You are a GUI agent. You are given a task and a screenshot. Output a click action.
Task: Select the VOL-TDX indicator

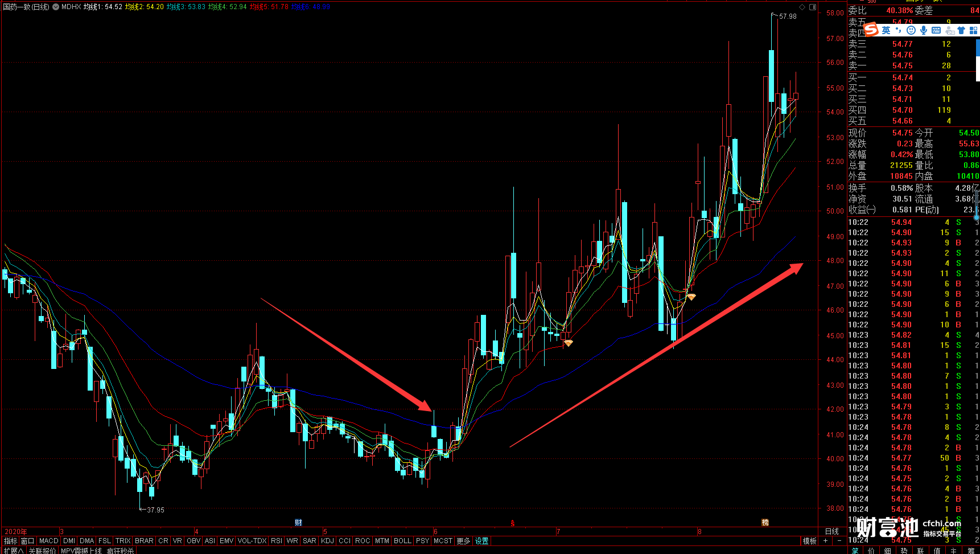click(252, 541)
